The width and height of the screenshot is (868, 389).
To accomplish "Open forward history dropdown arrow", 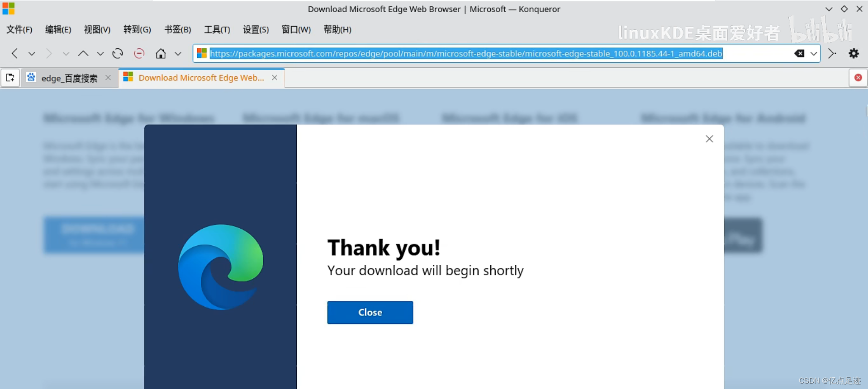I will pos(66,54).
